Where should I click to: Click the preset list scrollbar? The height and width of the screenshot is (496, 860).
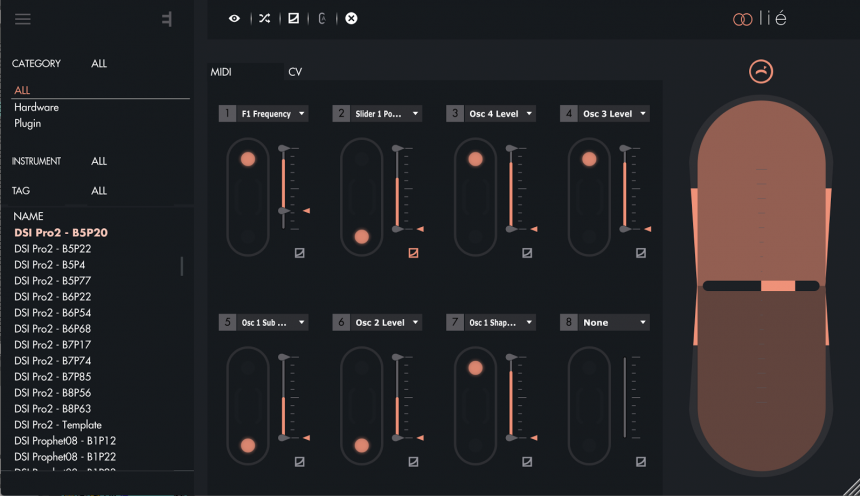click(182, 266)
